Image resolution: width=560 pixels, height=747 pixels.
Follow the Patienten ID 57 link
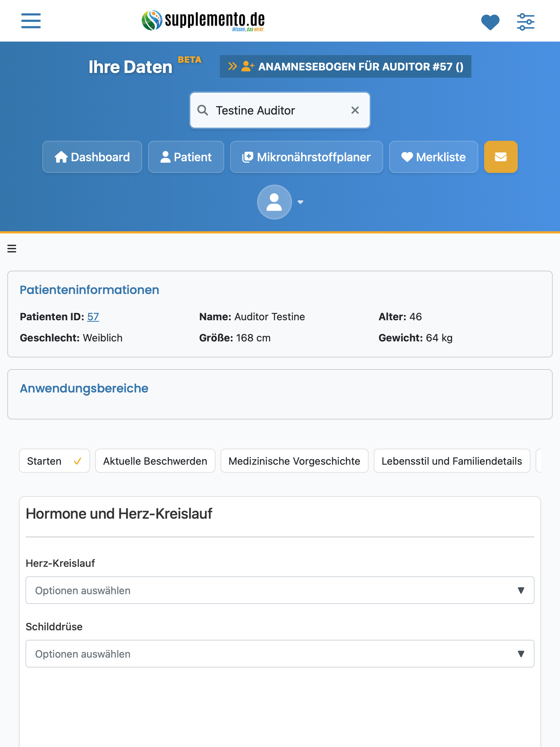[x=93, y=317]
